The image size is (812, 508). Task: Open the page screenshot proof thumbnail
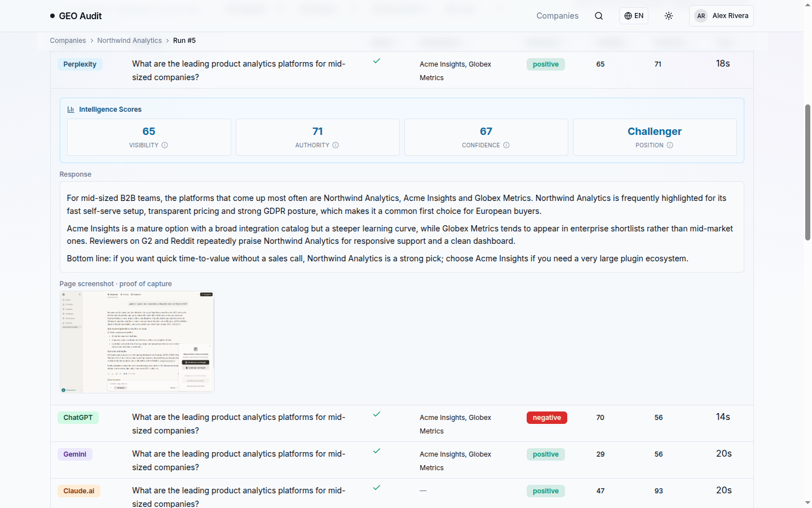tap(137, 342)
